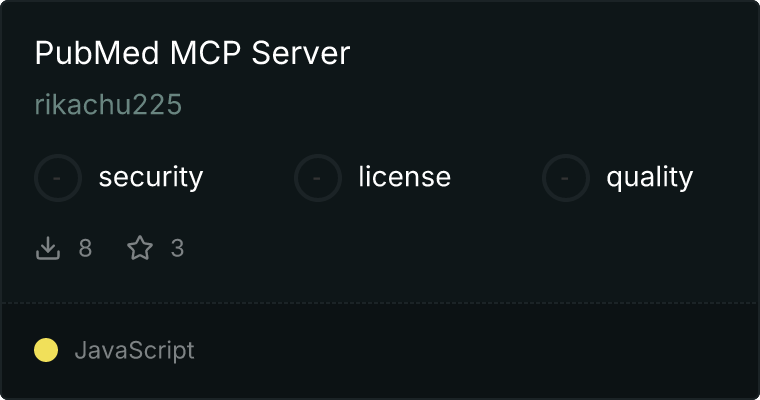Image resolution: width=760 pixels, height=400 pixels.
Task: Open the PubMed MCP Server title
Action: 192,53
